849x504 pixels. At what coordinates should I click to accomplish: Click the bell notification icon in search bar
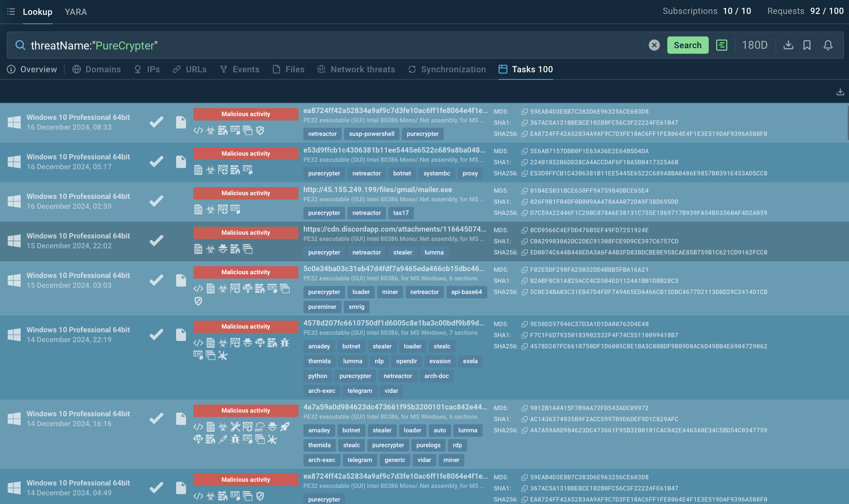point(828,45)
